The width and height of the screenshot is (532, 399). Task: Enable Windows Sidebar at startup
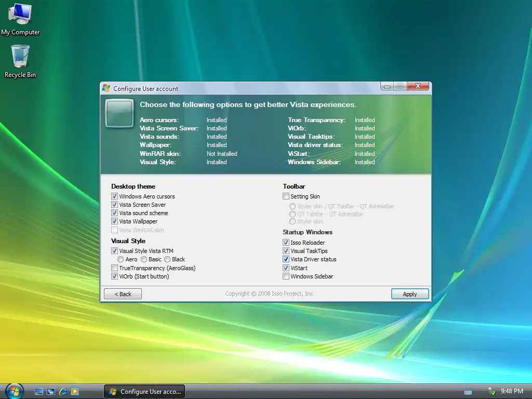point(286,276)
